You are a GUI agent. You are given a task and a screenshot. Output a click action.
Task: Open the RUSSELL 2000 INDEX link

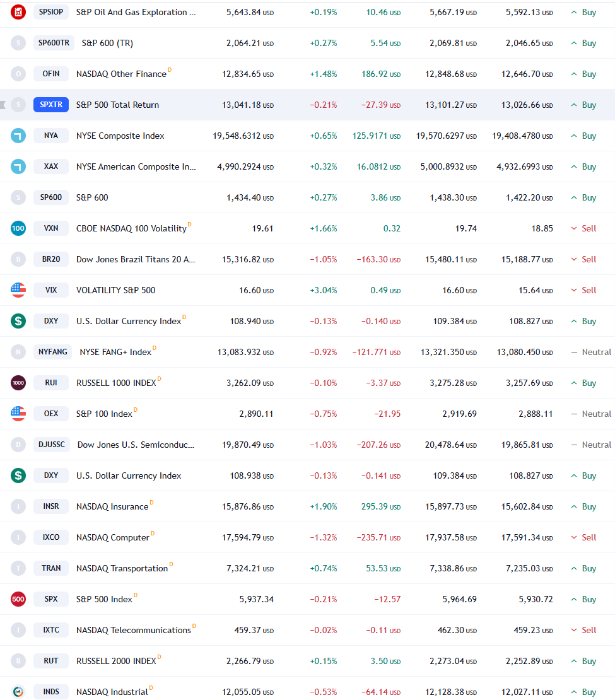click(x=116, y=661)
